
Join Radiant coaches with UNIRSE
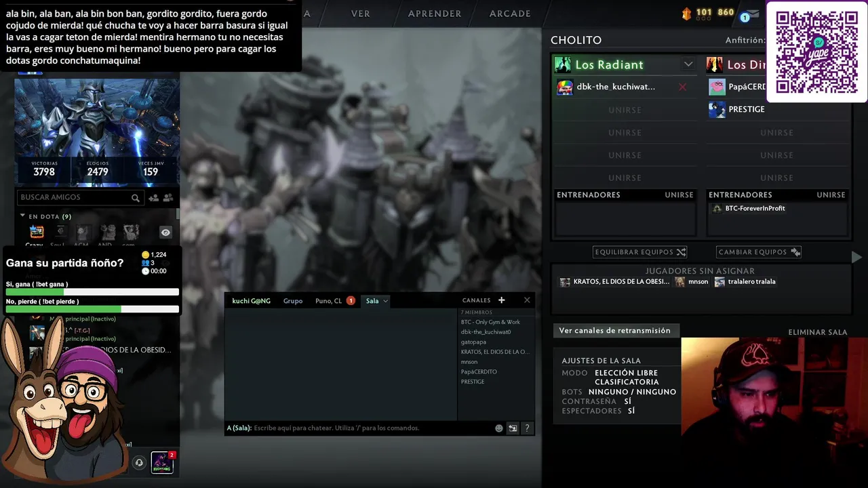[x=679, y=195]
